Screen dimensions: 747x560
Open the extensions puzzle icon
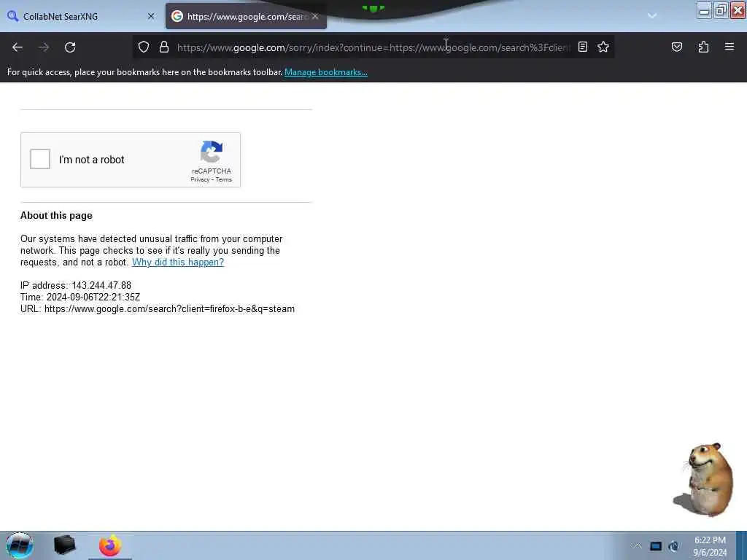(x=703, y=47)
